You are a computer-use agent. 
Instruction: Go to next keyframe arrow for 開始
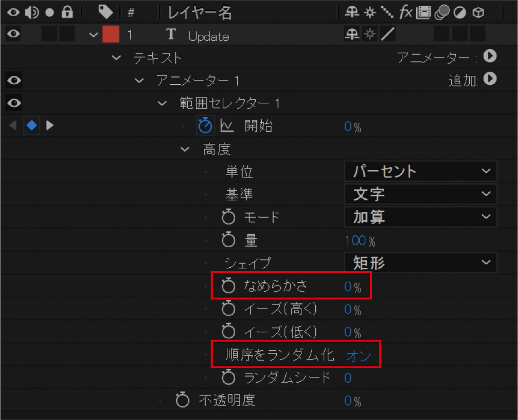pos(50,126)
